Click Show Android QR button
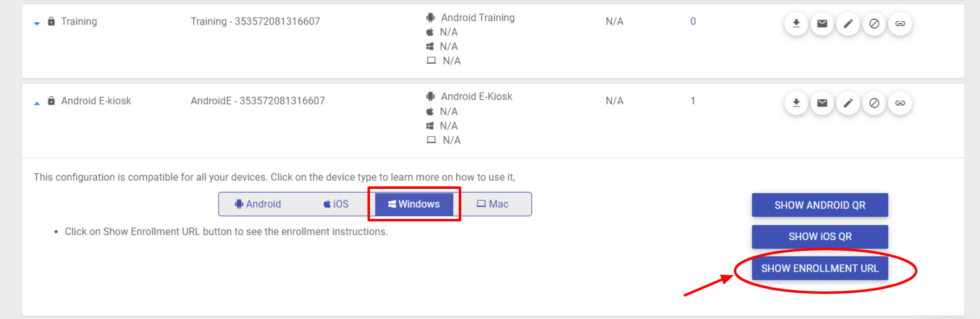The height and width of the screenshot is (319, 980). pyautogui.click(x=820, y=205)
